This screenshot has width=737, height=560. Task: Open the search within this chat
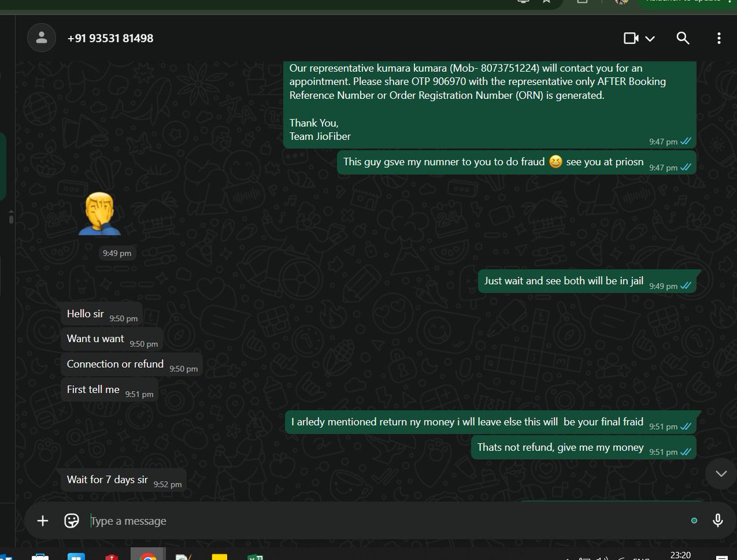(683, 38)
